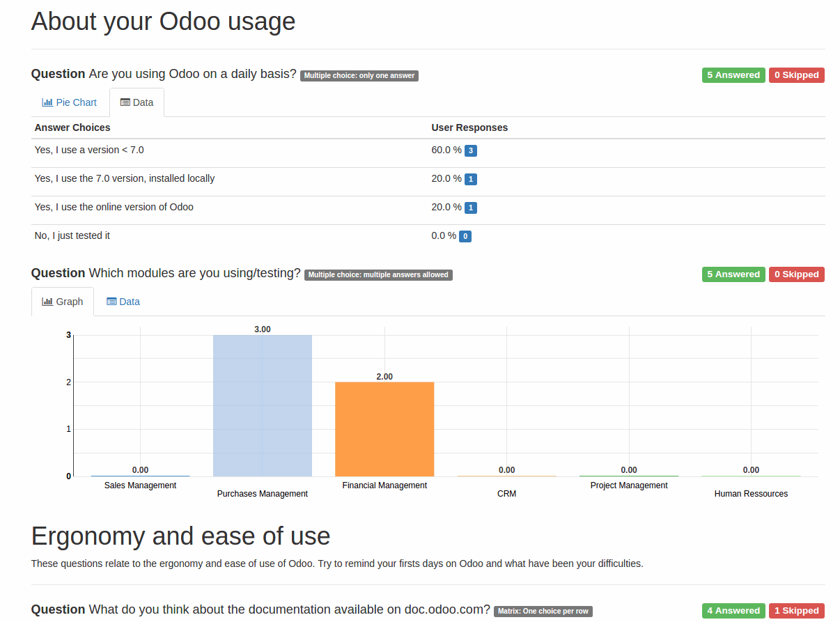Click the 5 Answered badge for modules question
This screenshot has height=622, width=840.
(733, 274)
